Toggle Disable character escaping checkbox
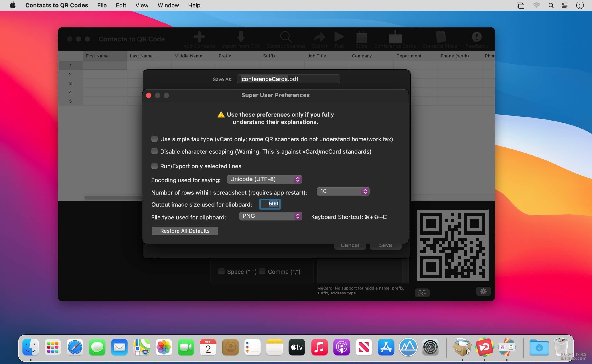This screenshot has width=592, height=364. point(154,151)
